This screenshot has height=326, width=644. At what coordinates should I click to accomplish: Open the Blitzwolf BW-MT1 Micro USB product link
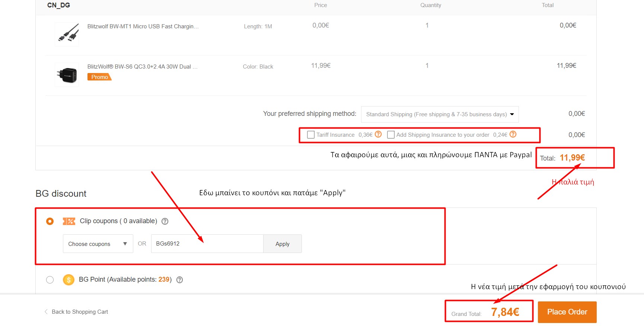tap(143, 26)
